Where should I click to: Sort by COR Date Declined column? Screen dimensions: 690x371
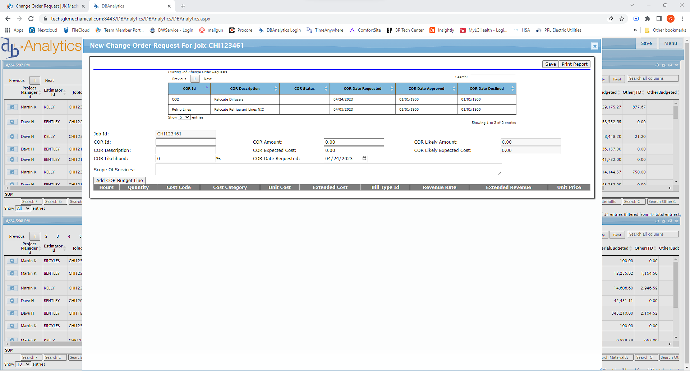[x=487, y=88]
